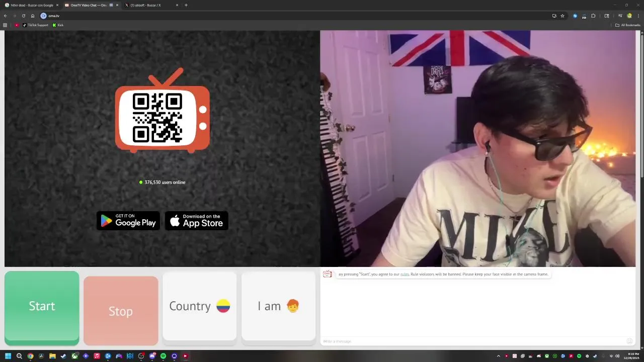
Task: Open Discord from the taskbar
Action: click(152, 356)
